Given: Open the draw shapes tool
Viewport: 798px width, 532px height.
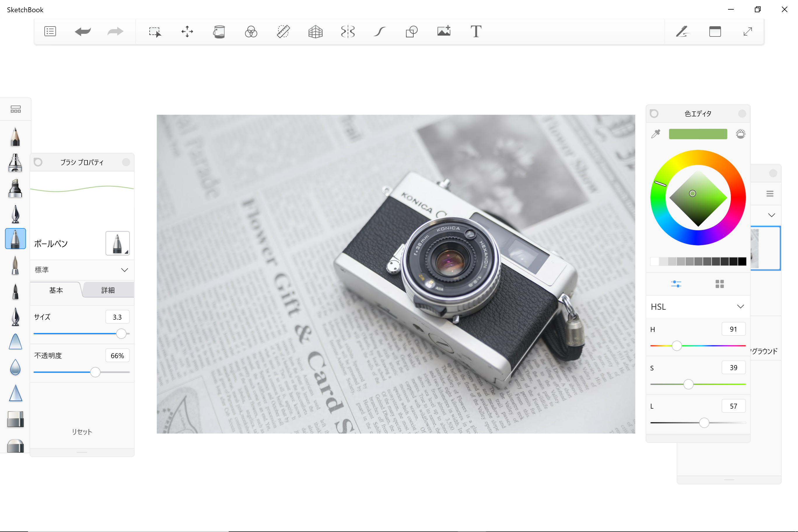Looking at the screenshot, I should [x=412, y=32].
